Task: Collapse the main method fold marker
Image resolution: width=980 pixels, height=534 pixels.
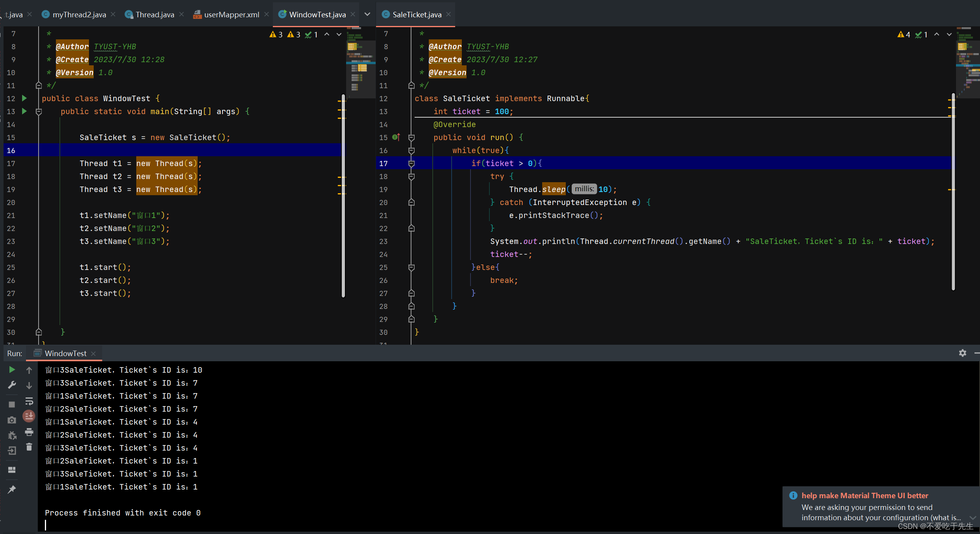Action: pos(39,112)
